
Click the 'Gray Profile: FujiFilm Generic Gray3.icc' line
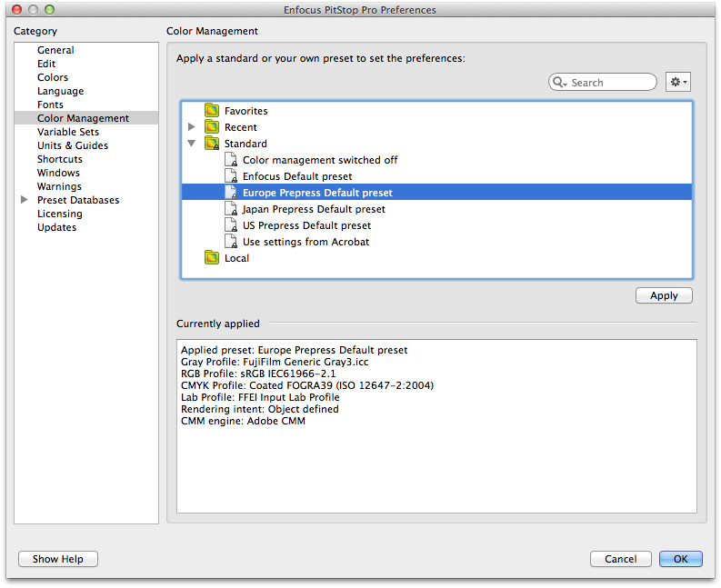point(275,362)
